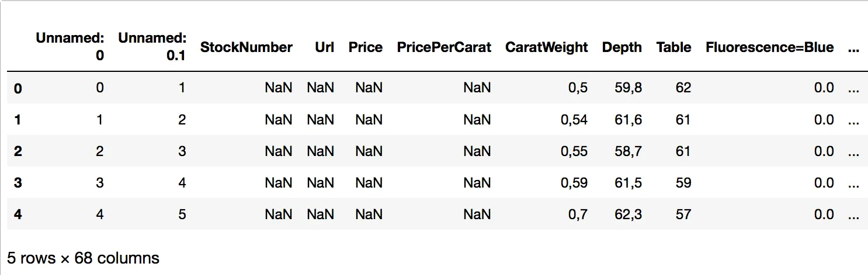The image size is (868, 277).
Task: Select the Fluorescence=Blue column header
Action: 769,47
